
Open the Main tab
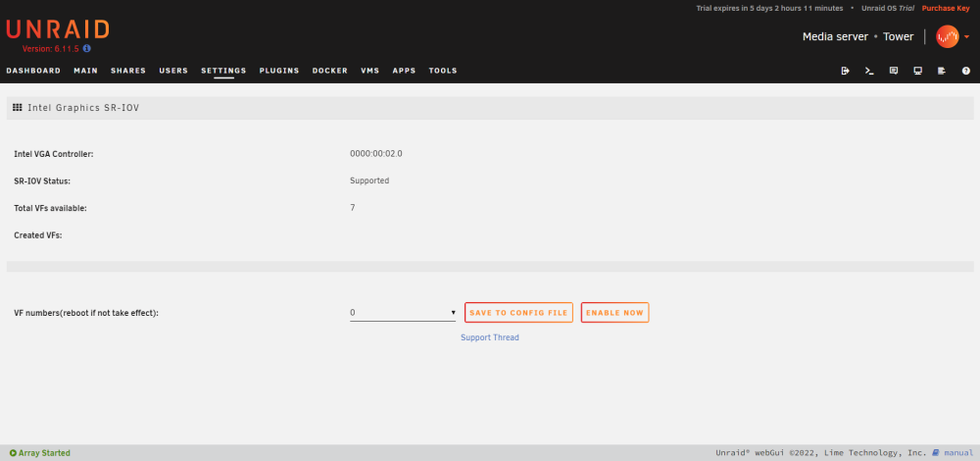click(x=85, y=71)
